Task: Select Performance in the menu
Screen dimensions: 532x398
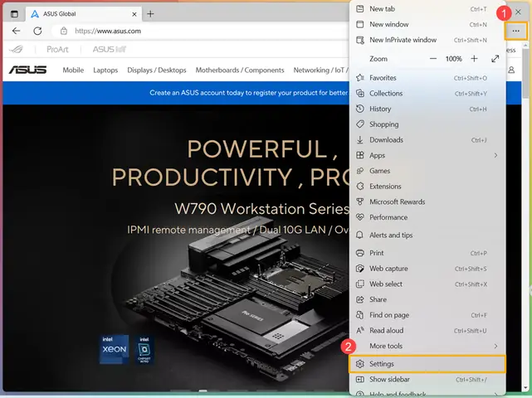Action: 427,217
